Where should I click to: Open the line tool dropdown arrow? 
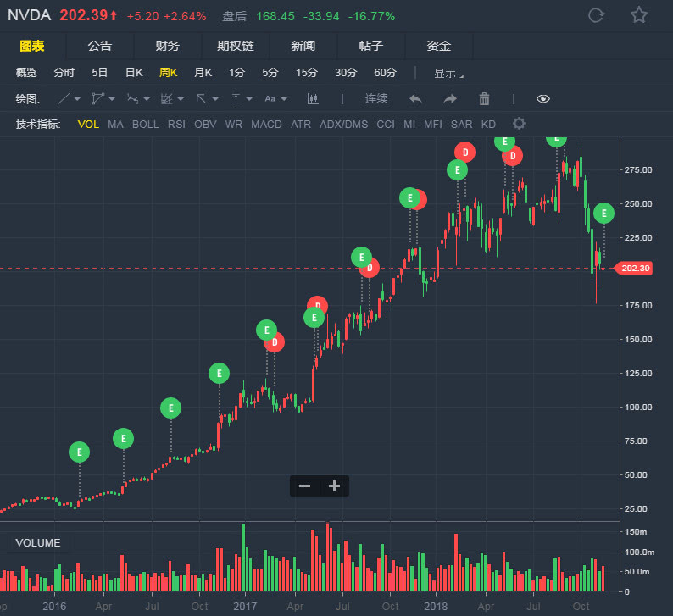(x=77, y=99)
